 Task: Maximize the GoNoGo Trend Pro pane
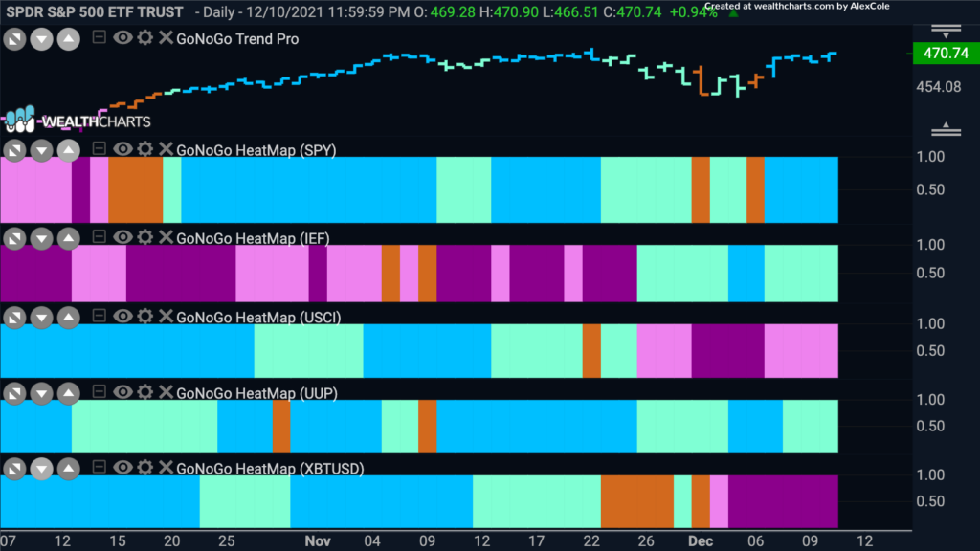pyautogui.click(x=14, y=39)
